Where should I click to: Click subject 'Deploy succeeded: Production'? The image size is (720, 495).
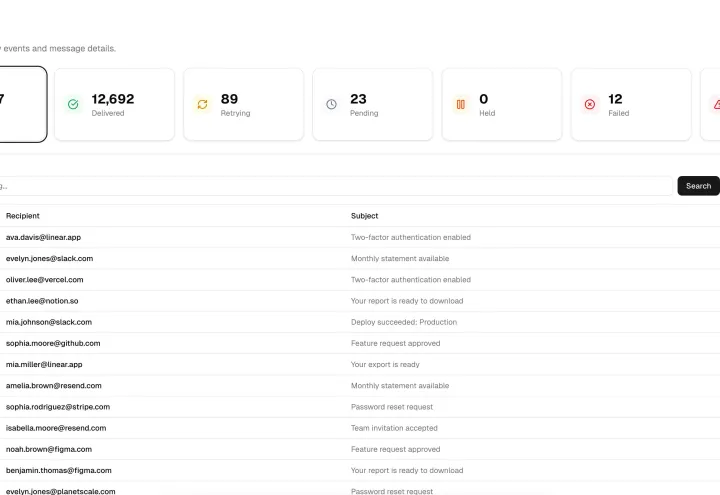(404, 322)
